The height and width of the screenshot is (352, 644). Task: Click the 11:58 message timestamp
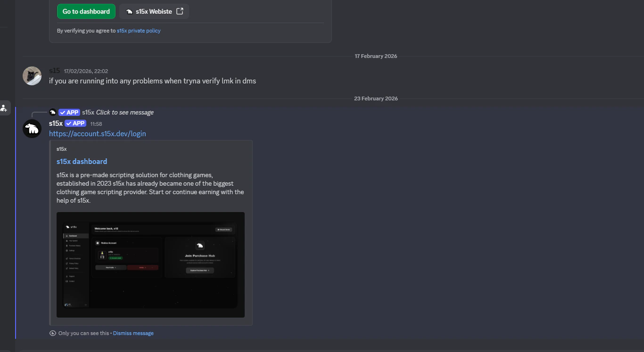point(96,124)
